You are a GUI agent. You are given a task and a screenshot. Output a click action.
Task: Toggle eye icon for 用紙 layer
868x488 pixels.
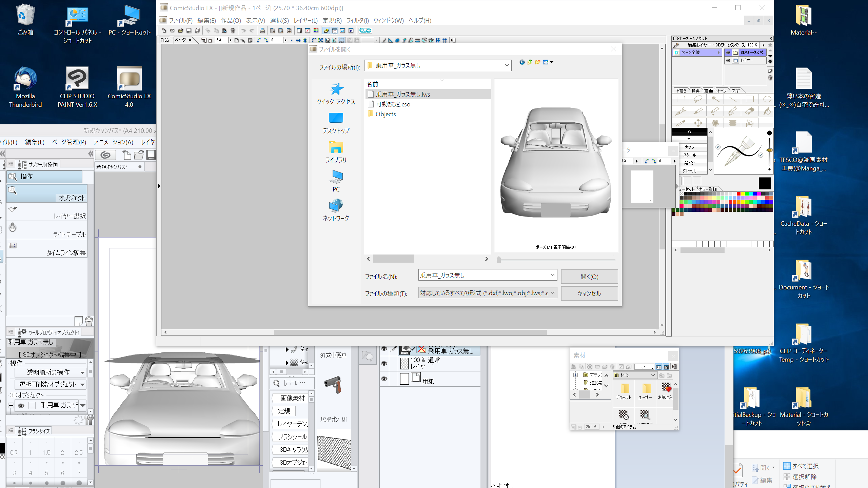pos(384,379)
